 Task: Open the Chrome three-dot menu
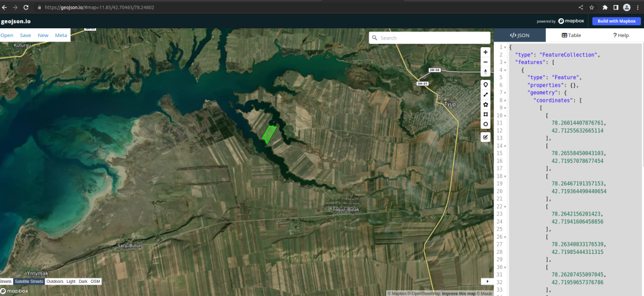(638, 8)
